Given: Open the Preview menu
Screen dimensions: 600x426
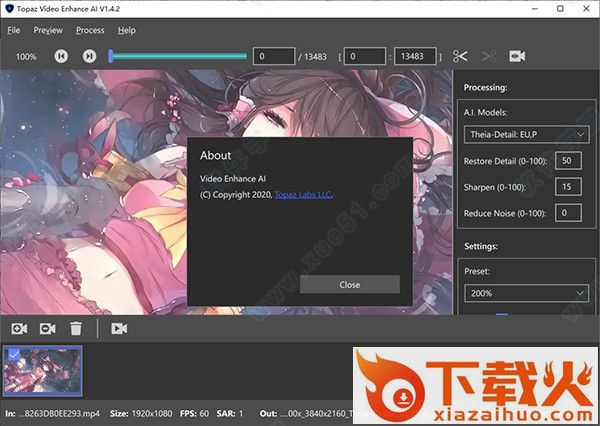Looking at the screenshot, I should (48, 30).
